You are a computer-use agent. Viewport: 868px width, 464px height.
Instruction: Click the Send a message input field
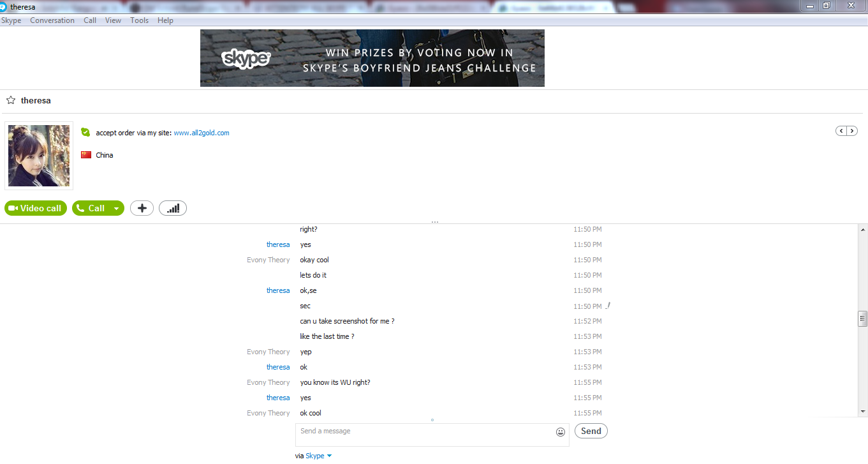[x=425, y=435]
